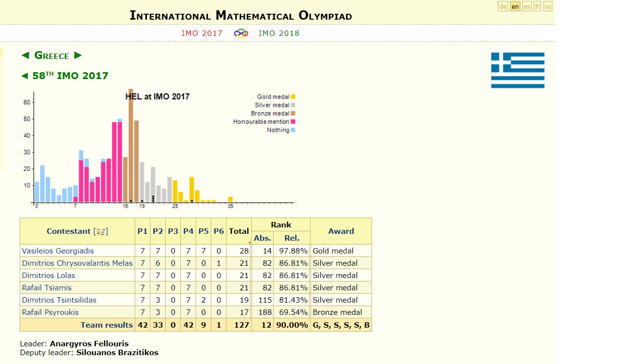The width and height of the screenshot is (629, 364).
Task: Open the Greece country heading link
Action: pyautogui.click(x=52, y=56)
